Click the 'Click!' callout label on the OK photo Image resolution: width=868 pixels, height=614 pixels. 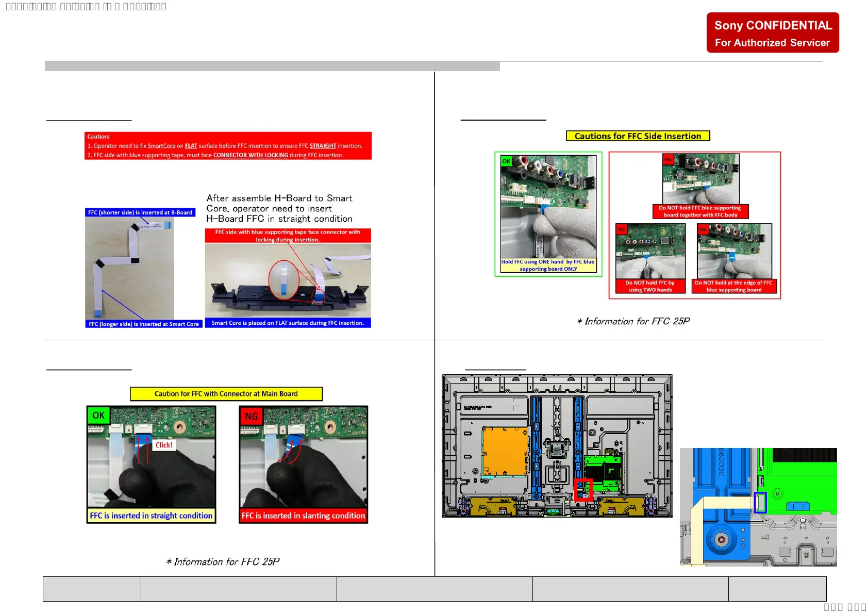click(164, 445)
